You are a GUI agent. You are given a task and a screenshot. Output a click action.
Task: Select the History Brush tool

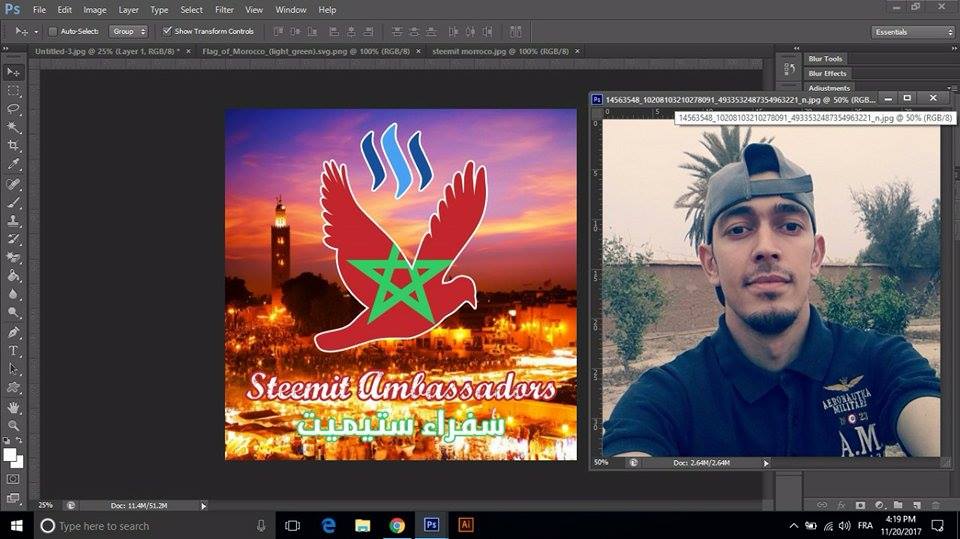tap(13, 239)
